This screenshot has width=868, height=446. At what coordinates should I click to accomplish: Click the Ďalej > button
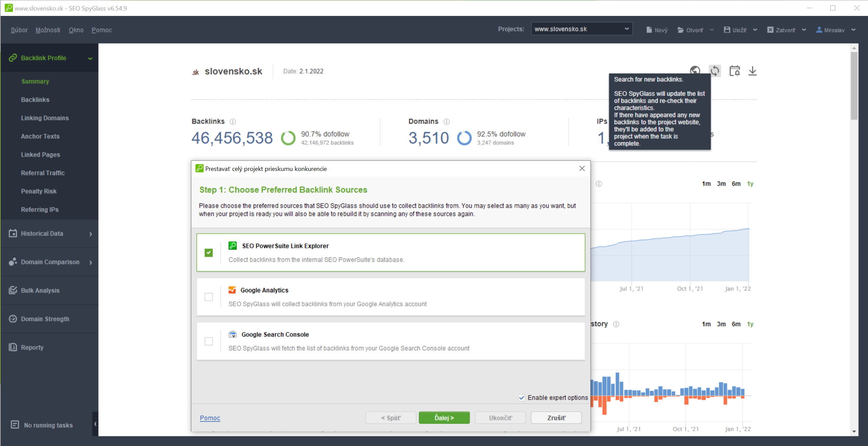tap(444, 418)
